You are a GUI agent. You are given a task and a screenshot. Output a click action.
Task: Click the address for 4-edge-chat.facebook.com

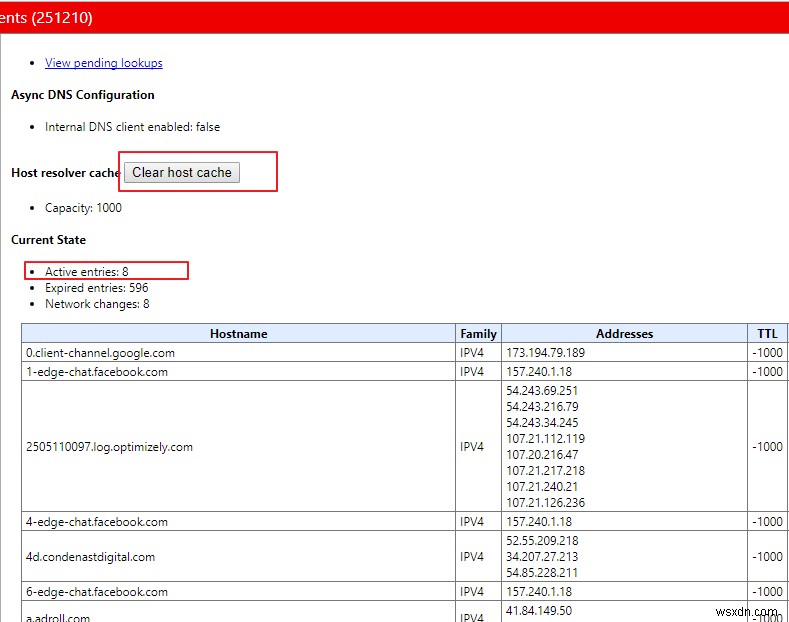[x=539, y=521]
